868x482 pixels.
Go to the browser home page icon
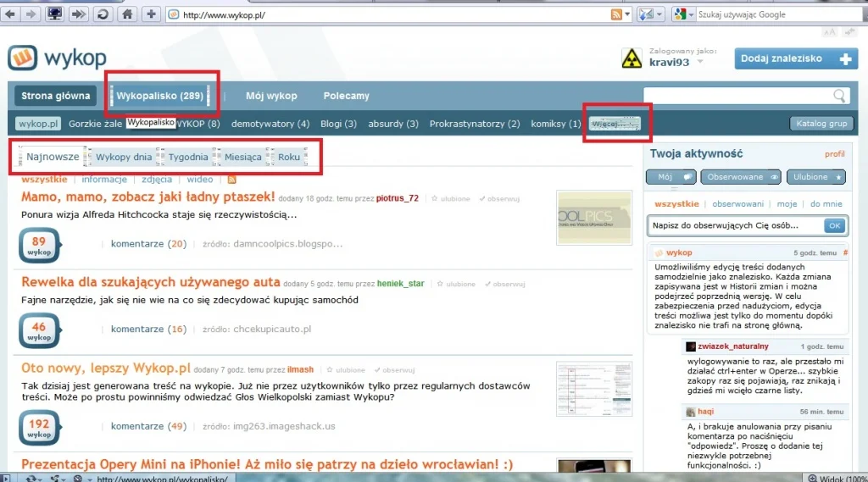(x=127, y=14)
